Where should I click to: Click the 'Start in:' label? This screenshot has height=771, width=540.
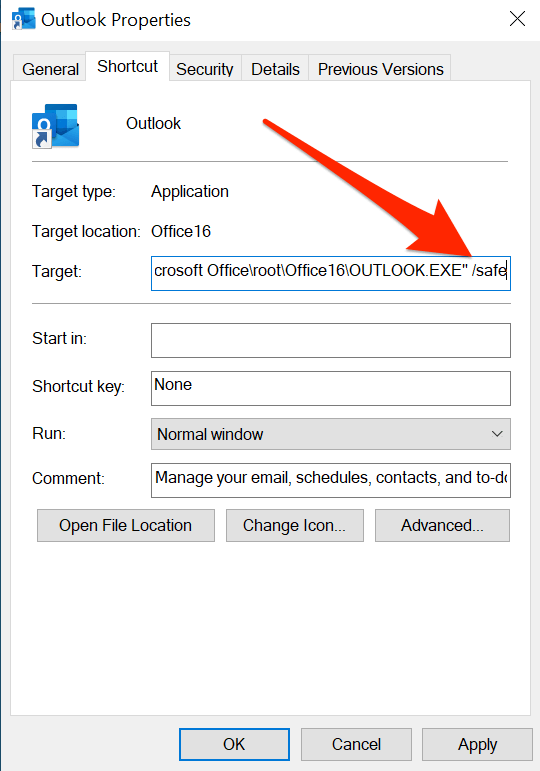pyautogui.click(x=59, y=338)
